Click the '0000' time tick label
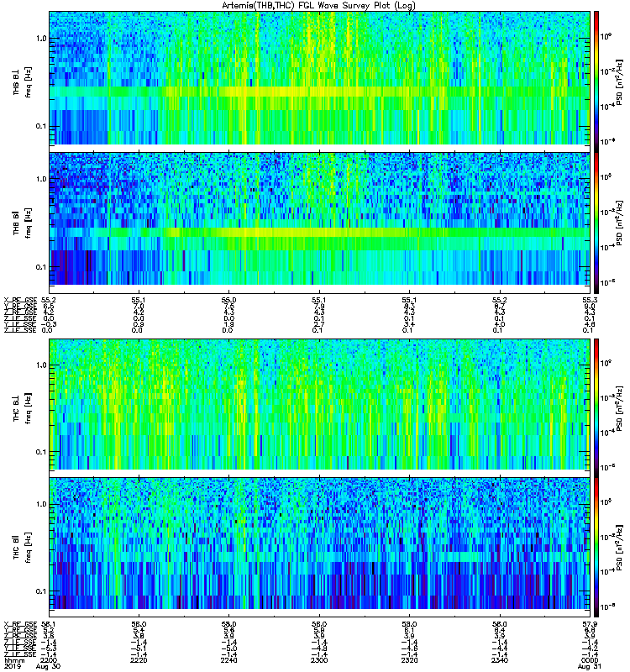Image resolution: width=630 pixels, height=672 pixels. (x=590, y=660)
